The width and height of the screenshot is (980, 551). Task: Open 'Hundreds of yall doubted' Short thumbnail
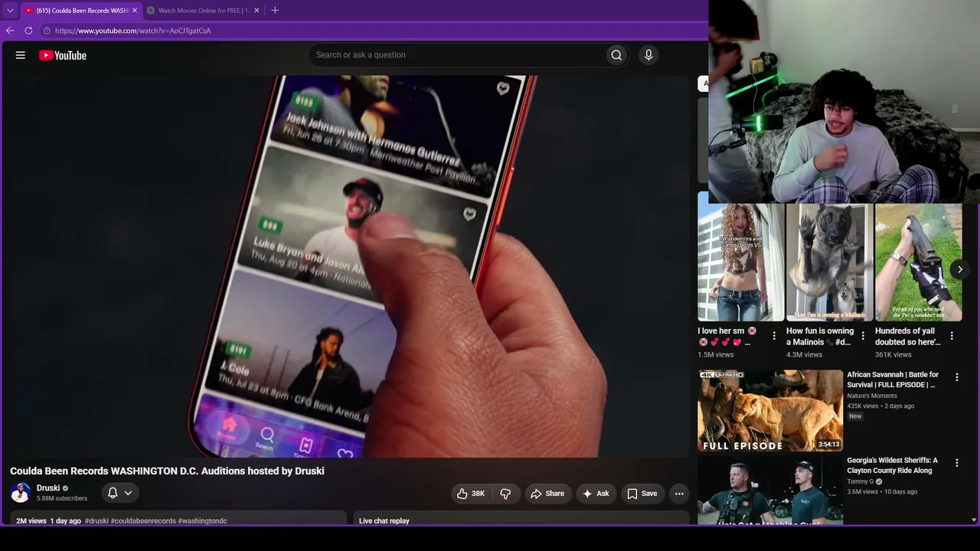(918, 262)
